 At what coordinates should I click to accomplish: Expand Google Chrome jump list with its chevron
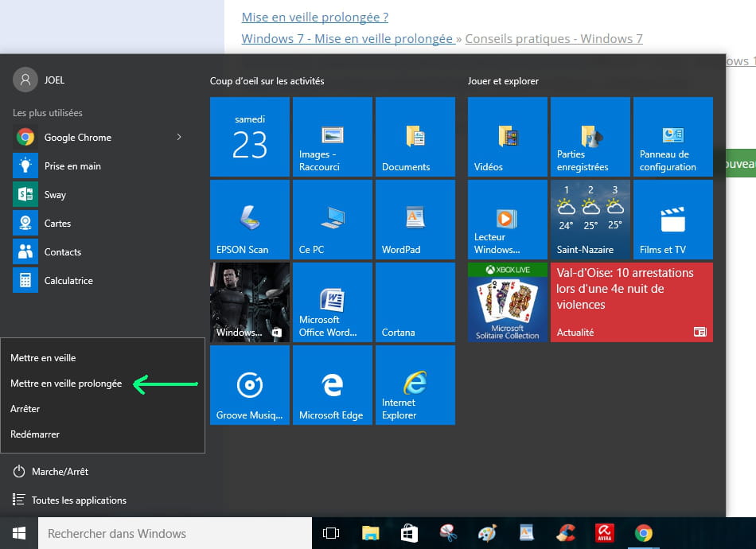pos(179,137)
